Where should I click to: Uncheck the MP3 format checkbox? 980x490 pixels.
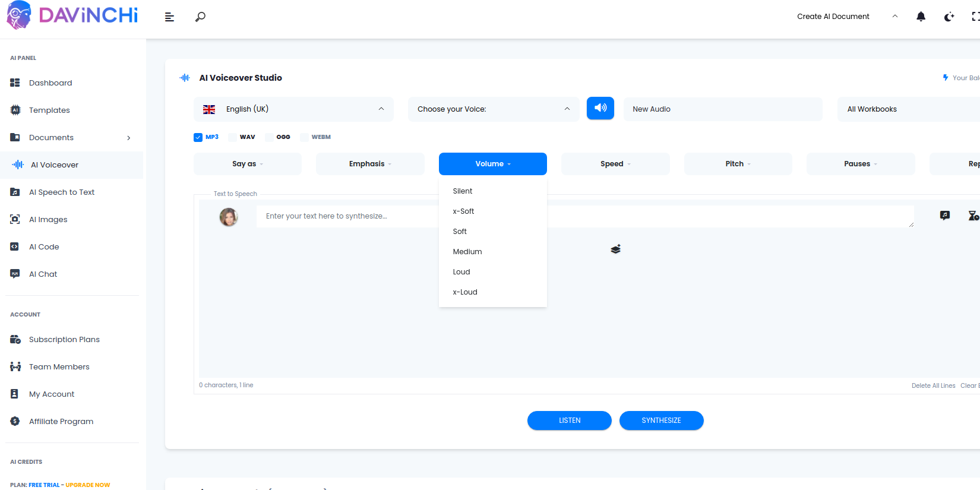coord(198,137)
